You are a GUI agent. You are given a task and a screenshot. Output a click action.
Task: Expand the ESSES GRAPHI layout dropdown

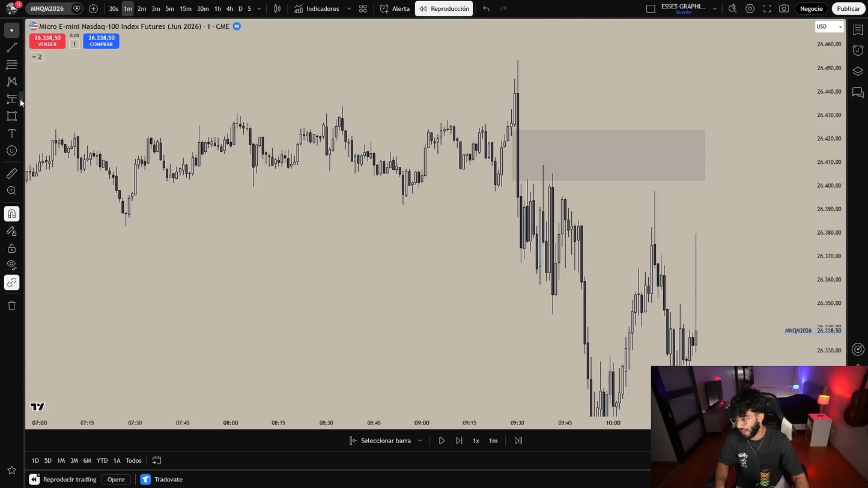(x=714, y=9)
